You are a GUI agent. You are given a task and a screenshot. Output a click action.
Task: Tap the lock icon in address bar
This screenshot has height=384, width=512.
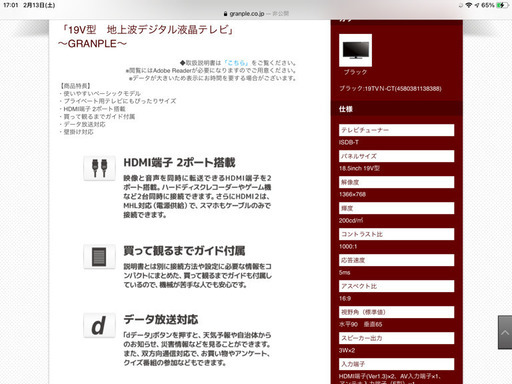(x=226, y=14)
